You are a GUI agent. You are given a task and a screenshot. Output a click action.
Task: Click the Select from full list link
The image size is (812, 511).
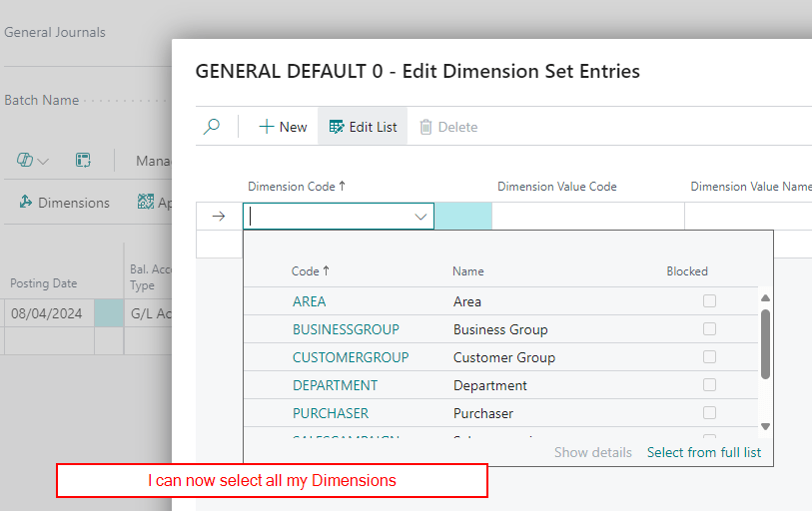703,452
